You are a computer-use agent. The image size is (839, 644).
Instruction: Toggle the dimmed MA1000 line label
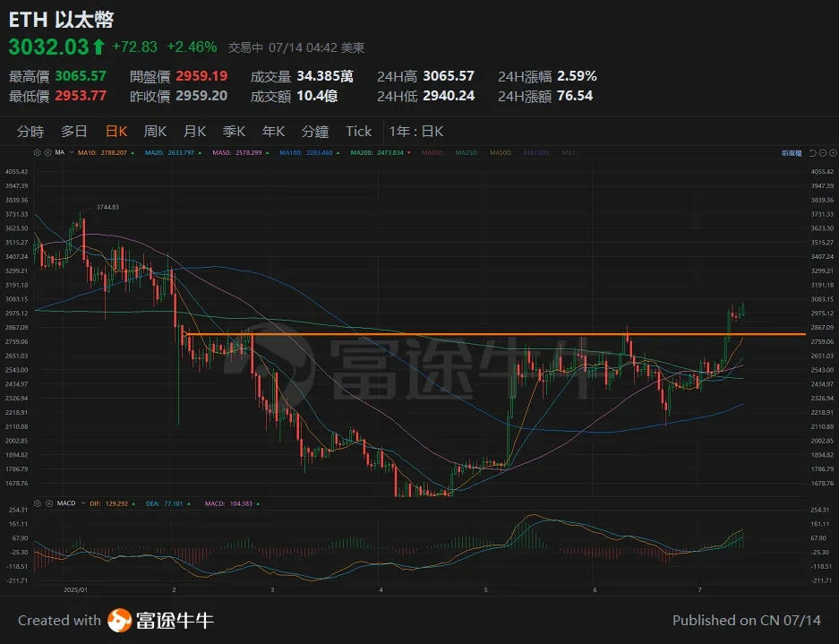click(x=536, y=153)
